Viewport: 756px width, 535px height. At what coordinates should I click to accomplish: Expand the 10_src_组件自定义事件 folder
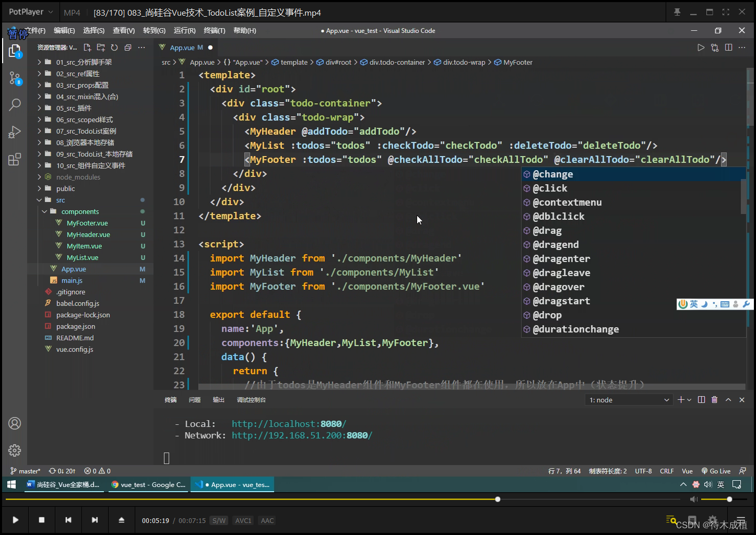pyautogui.click(x=91, y=165)
